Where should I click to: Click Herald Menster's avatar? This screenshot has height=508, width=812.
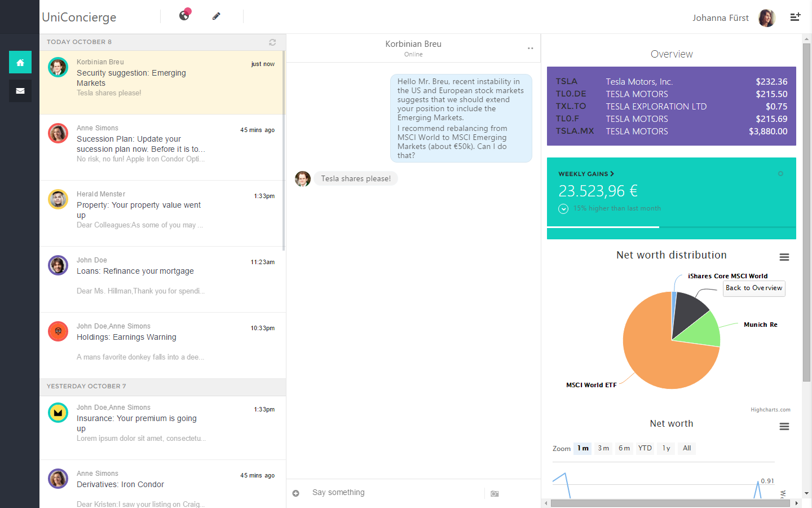[x=58, y=199]
